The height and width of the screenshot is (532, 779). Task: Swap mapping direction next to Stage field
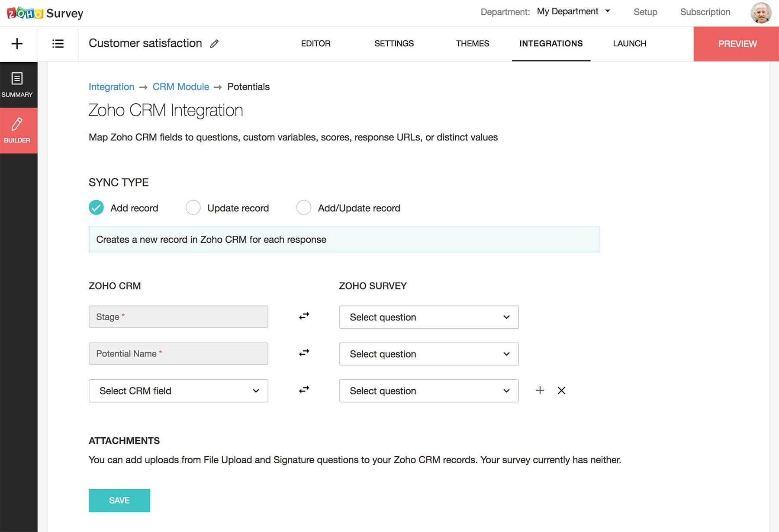click(x=304, y=316)
